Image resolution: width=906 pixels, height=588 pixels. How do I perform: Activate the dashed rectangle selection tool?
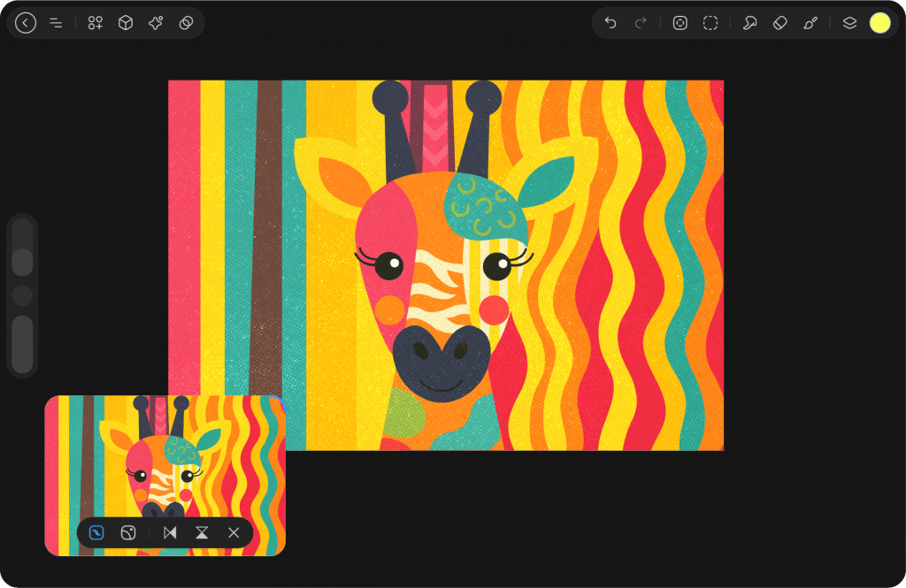[x=710, y=23]
